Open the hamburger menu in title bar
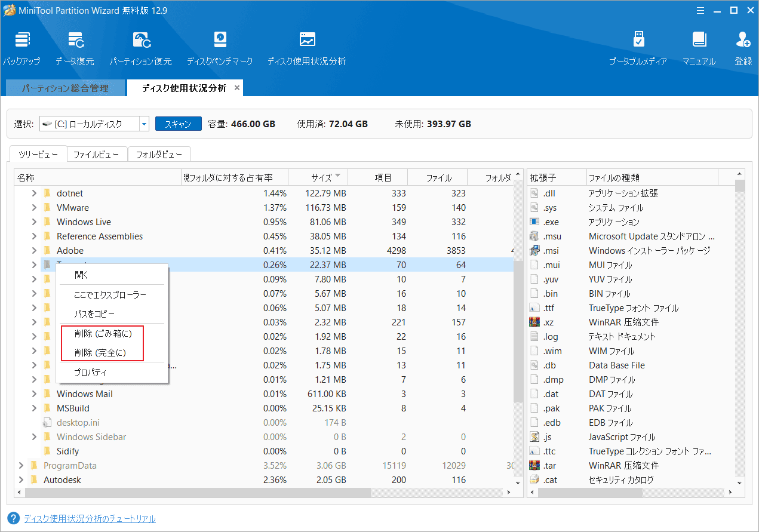This screenshot has width=759, height=532. 699,10
